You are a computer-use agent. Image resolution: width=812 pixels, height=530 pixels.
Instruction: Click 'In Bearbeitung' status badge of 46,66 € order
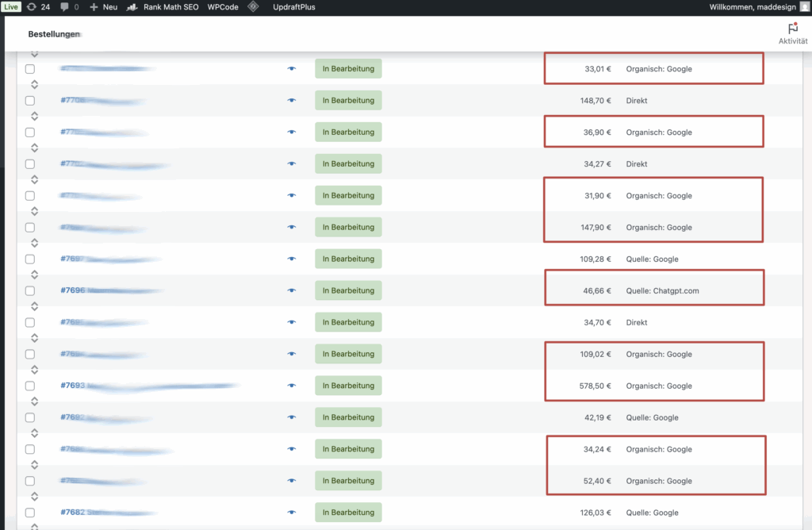pos(348,291)
